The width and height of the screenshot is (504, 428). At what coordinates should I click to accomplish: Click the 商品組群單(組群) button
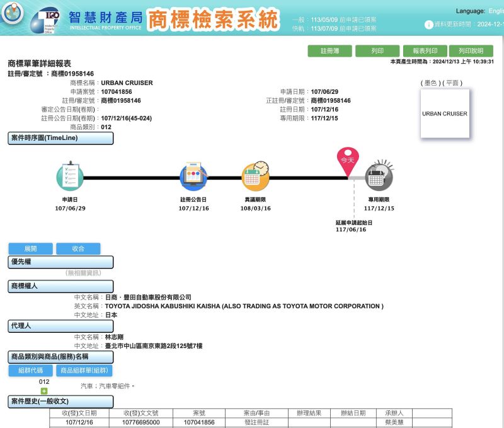[84, 371]
